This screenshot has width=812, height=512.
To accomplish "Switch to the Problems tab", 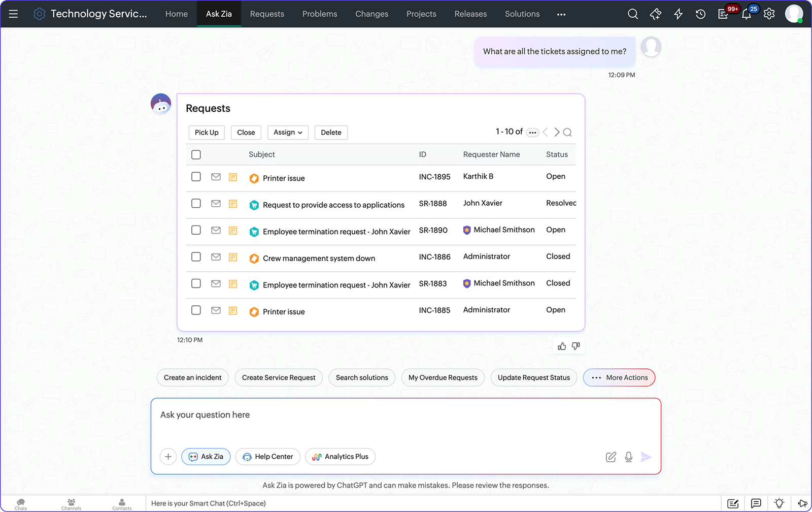I will click(320, 14).
